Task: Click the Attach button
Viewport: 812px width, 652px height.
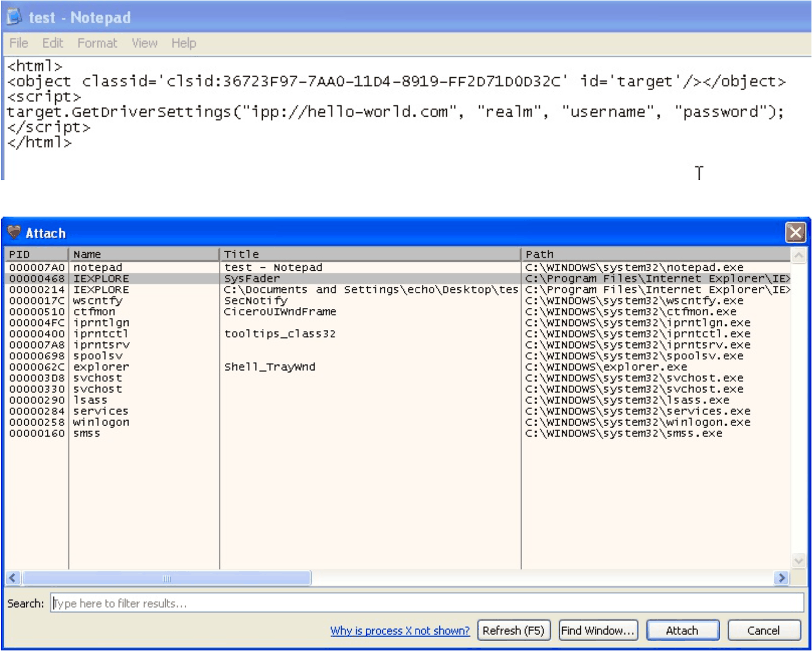Action: pyautogui.click(x=682, y=631)
